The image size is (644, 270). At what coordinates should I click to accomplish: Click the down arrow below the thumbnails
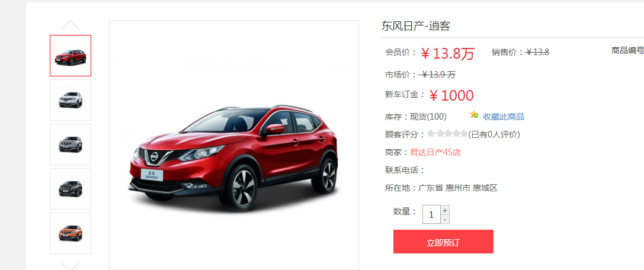pyautogui.click(x=71, y=266)
